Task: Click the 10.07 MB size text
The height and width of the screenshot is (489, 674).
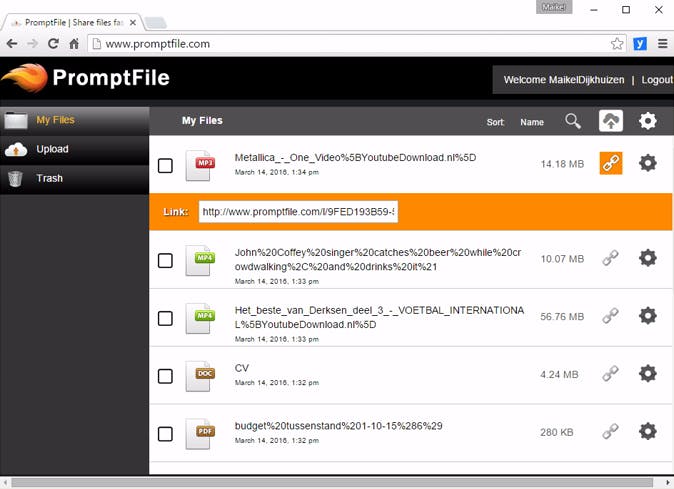Action: [x=562, y=259]
